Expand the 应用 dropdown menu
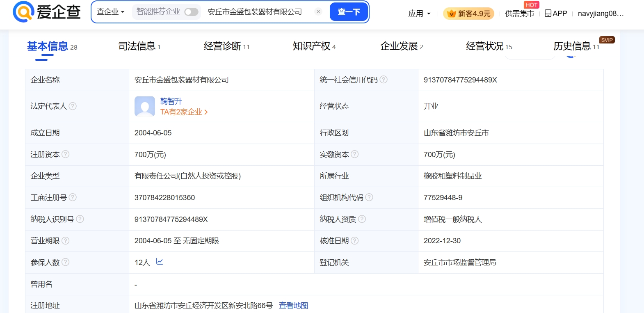 click(x=419, y=14)
